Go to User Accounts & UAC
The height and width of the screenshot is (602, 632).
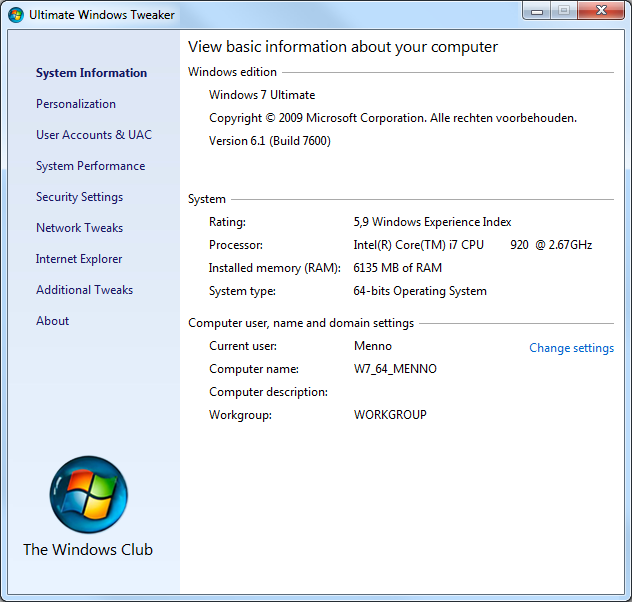[x=94, y=135]
